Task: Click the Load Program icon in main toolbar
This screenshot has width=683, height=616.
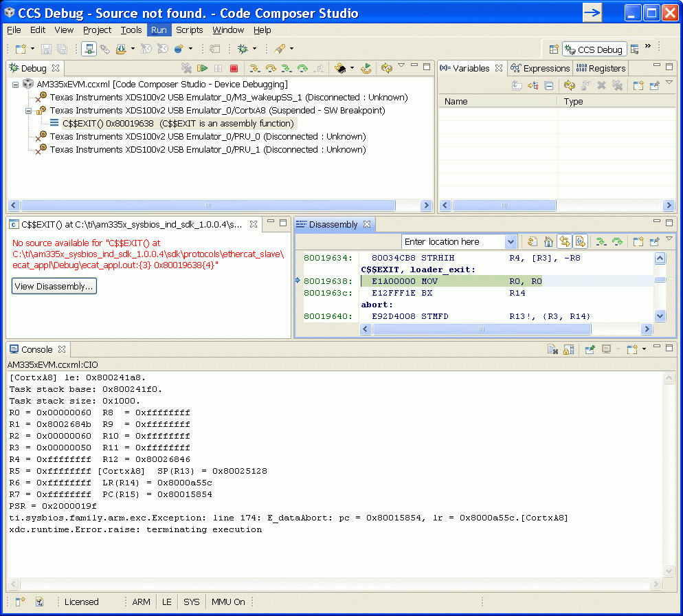Action: (121, 49)
